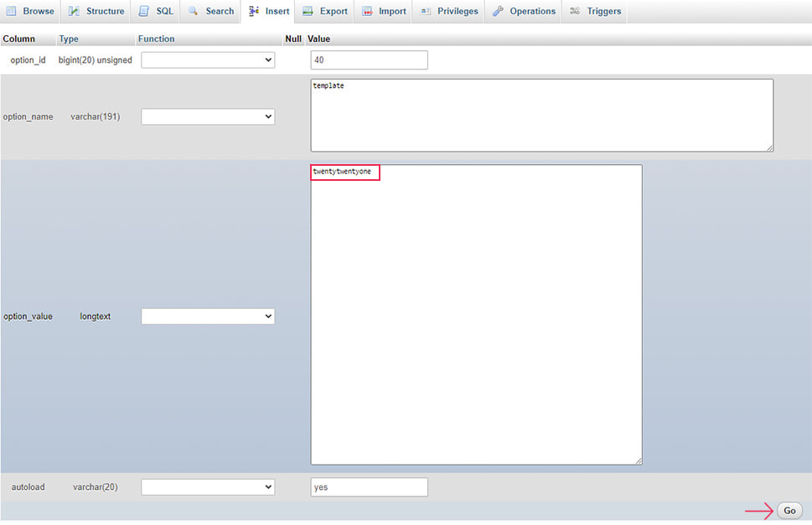The height and width of the screenshot is (525, 812).
Task: Open function dropdown for autoload
Action: 208,486
